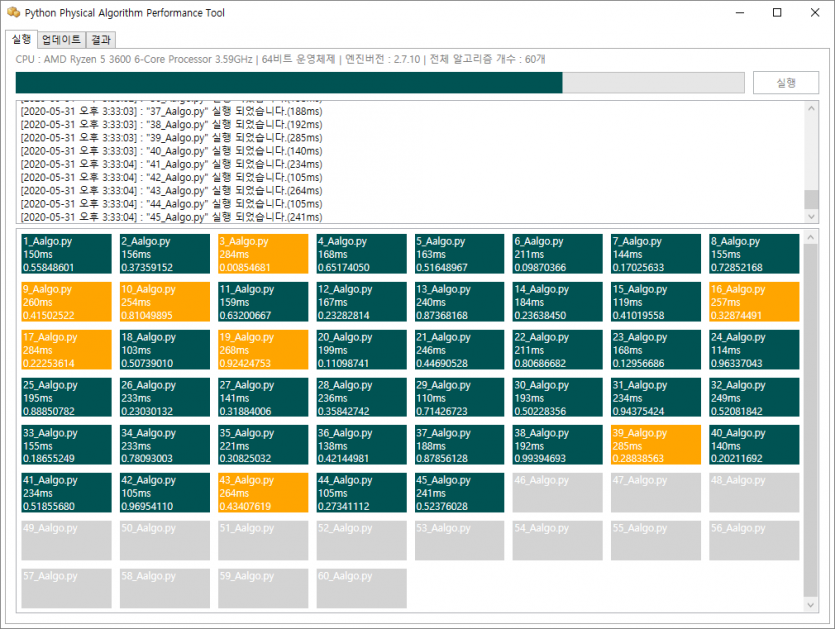Click tile grid scroll-down arrow
Image resolution: width=835 pixels, height=629 pixels.
click(x=811, y=605)
